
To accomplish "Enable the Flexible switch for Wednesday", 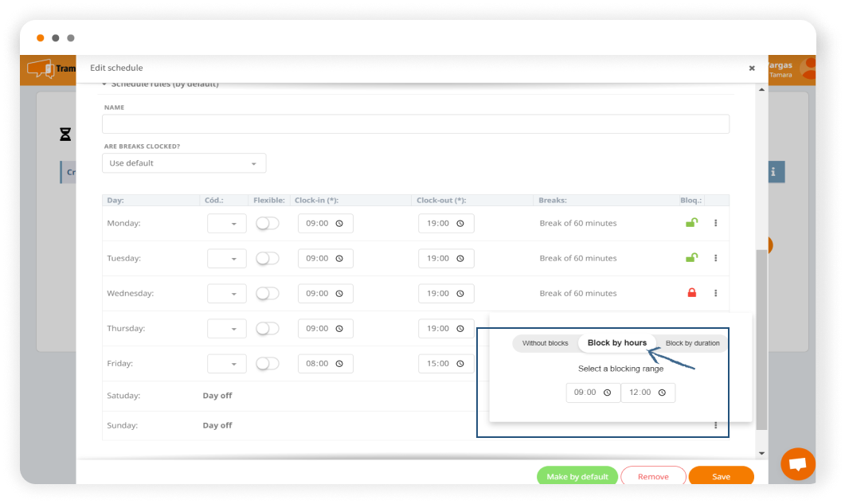I will point(268,293).
